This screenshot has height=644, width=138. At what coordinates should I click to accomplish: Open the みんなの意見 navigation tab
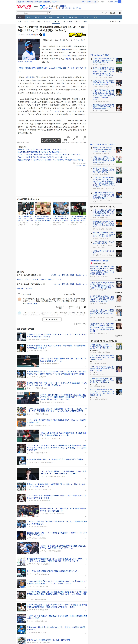(73, 17)
